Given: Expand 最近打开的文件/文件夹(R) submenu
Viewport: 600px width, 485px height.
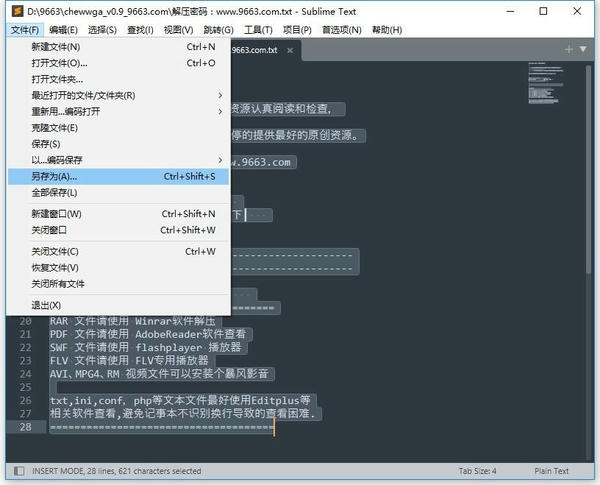Looking at the screenshot, I should (x=118, y=95).
